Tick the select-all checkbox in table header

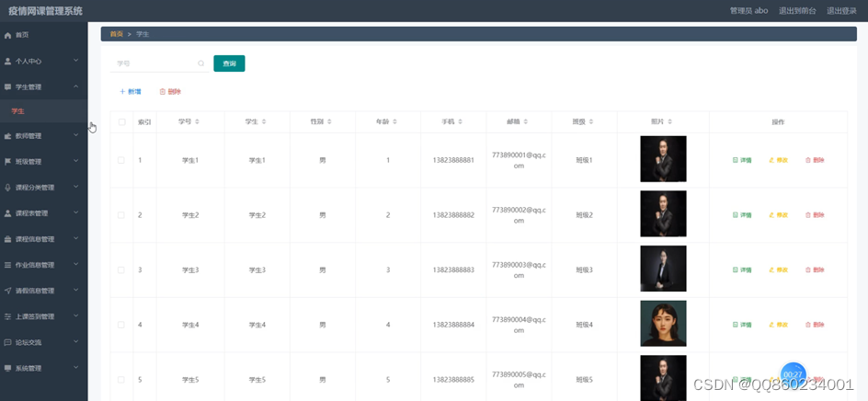(121, 121)
